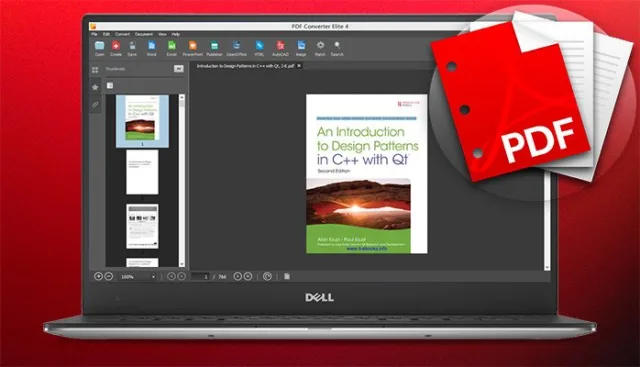Select the third page thumbnail

click(x=142, y=226)
